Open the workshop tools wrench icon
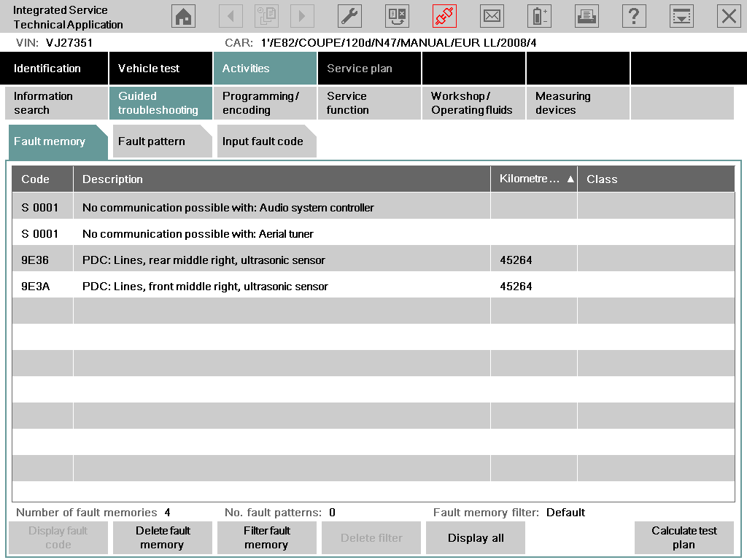The height and width of the screenshot is (560, 747). (x=349, y=15)
